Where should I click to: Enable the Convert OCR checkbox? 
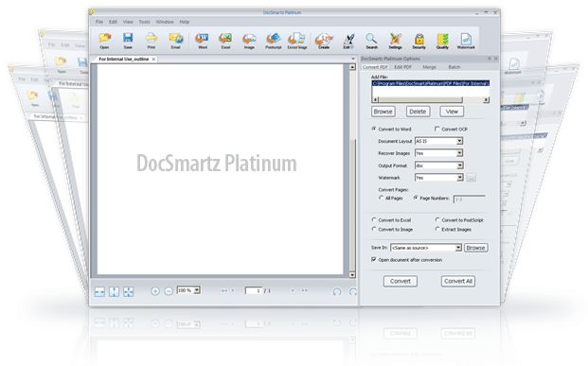click(437, 129)
